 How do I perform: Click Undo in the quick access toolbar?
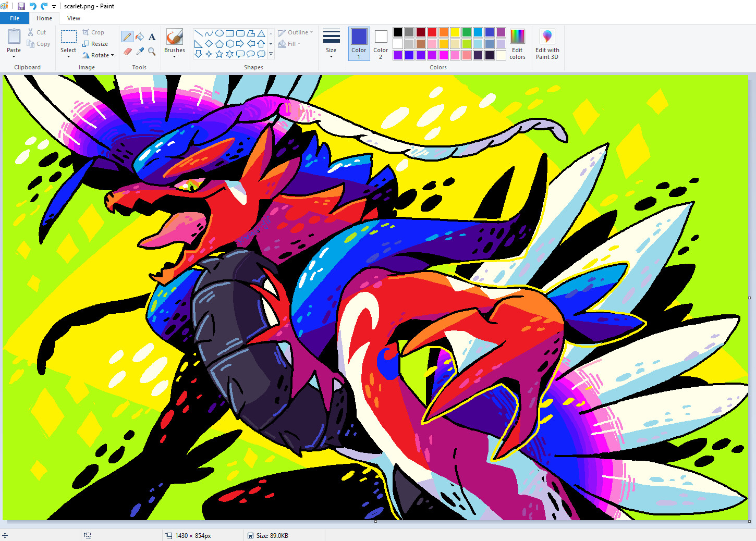click(x=32, y=6)
